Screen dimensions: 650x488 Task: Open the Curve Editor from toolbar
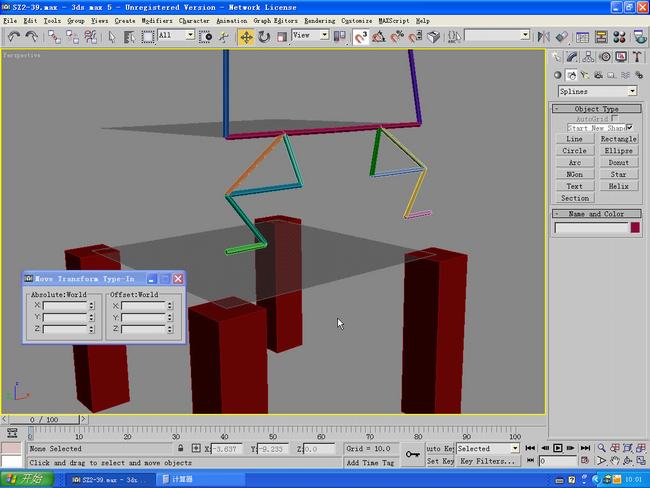coord(582,37)
